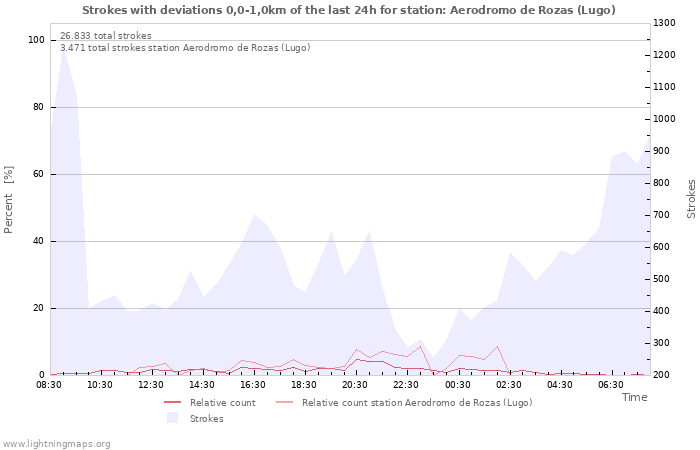Select the 12:30 x-axis tick label
This screenshot has height=450, width=700.
151,384
